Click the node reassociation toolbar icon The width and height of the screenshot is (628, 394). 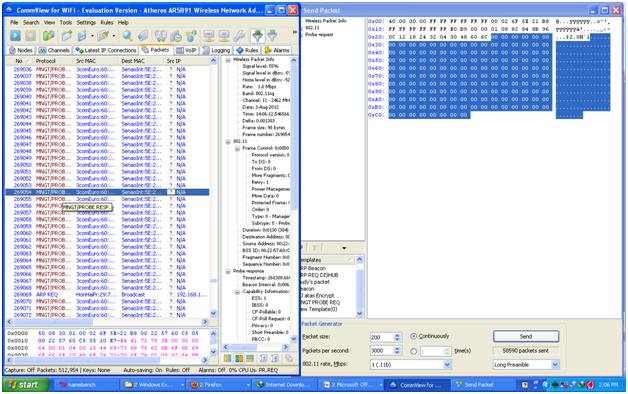(191, 36)
